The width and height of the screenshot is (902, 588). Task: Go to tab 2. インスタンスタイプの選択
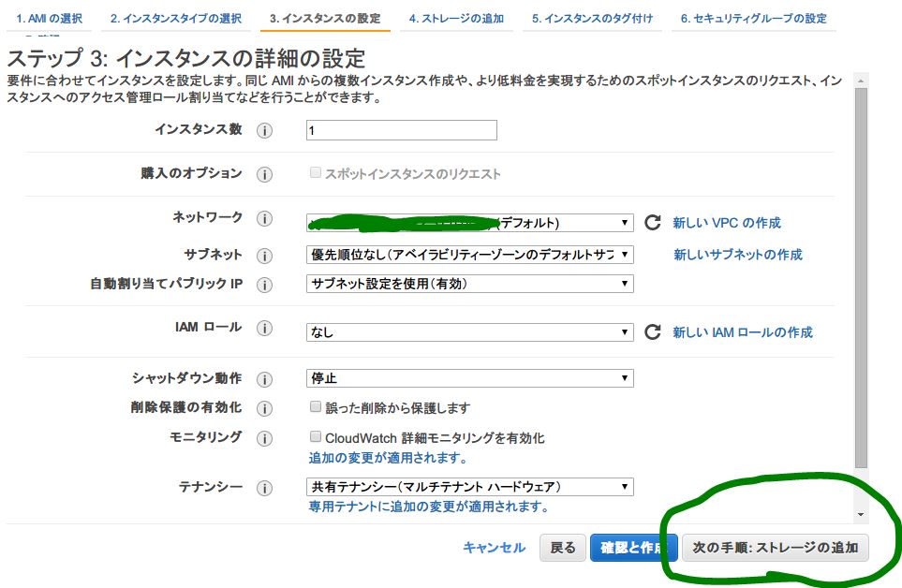(x=176, y=19)
